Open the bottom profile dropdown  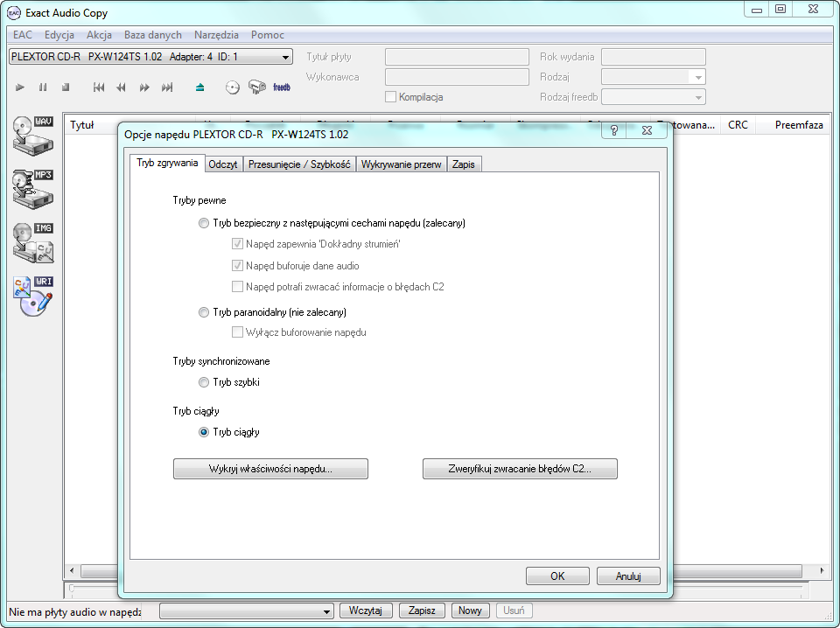pos(247,611)
